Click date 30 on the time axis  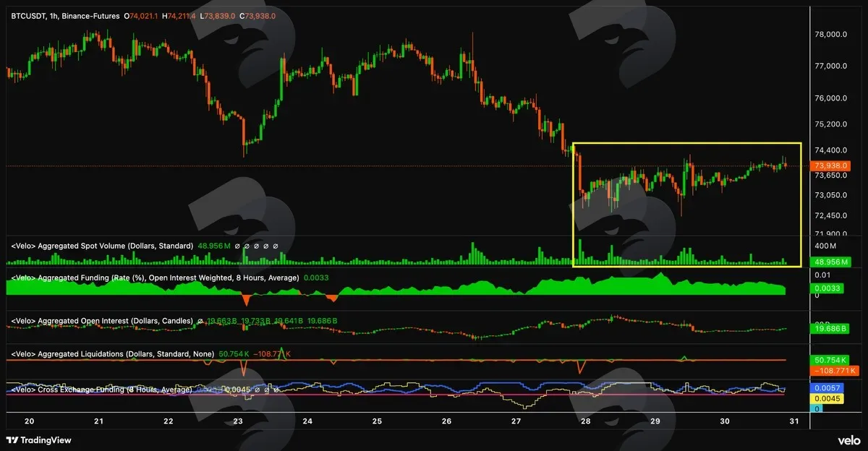coord(725,421)
